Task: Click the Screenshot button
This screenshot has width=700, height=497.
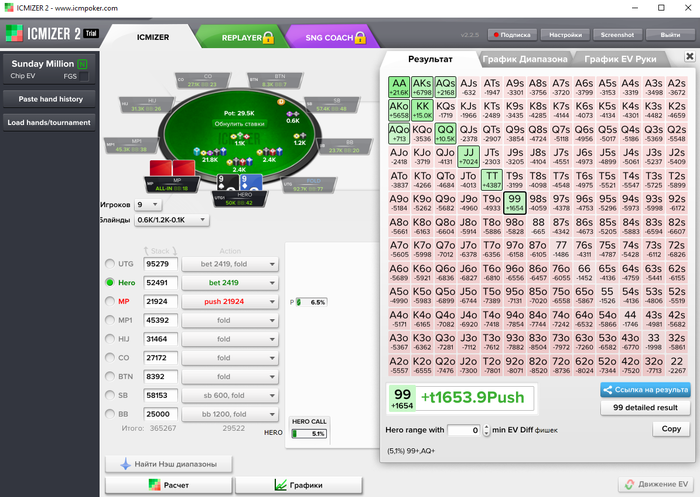Action: pos(617,35)
